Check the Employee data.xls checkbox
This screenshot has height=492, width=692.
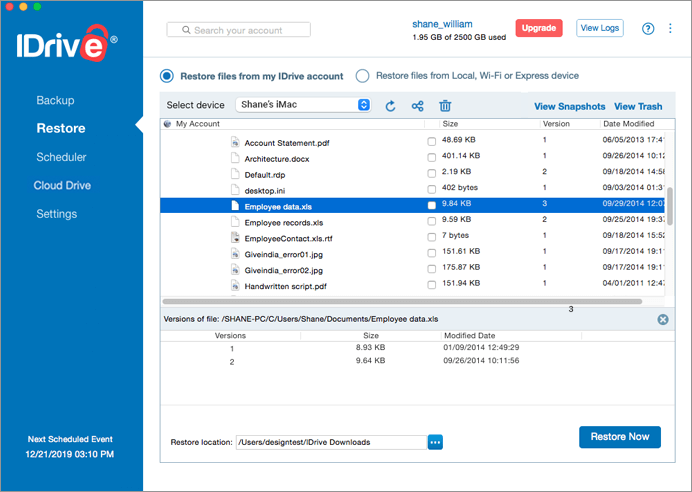point(431,205)
